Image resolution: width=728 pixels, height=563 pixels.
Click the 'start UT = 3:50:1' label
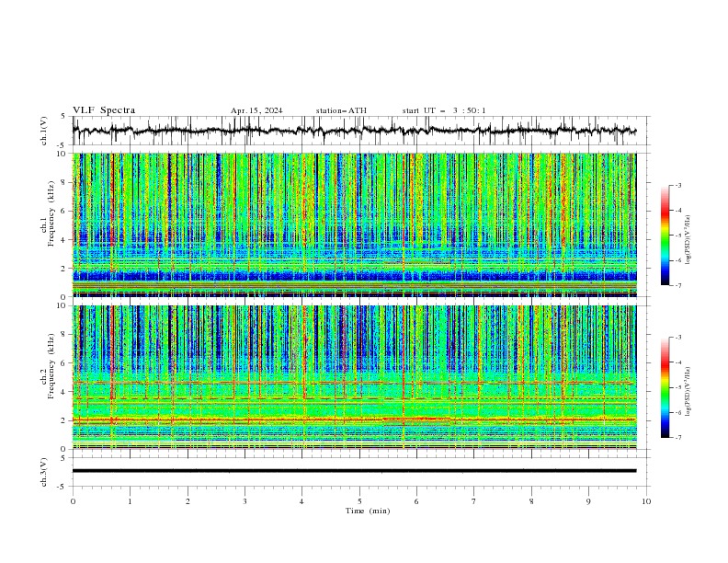[x=444, y=110]
